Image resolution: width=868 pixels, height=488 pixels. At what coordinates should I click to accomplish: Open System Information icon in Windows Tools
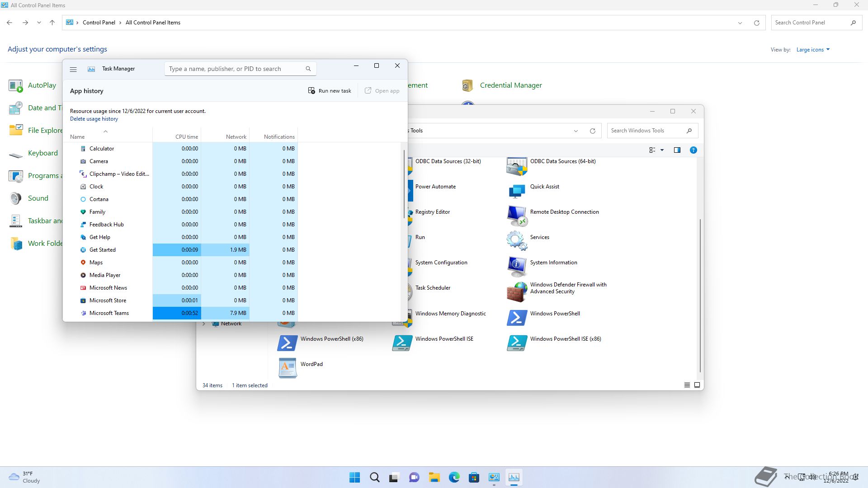(517, 266)
